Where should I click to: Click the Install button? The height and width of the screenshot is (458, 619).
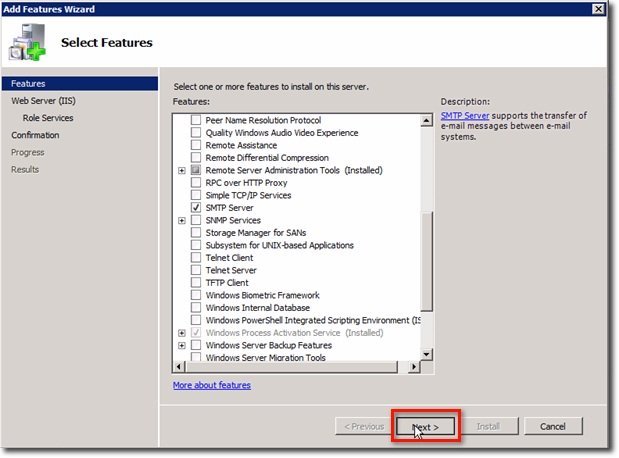point(488,426)
